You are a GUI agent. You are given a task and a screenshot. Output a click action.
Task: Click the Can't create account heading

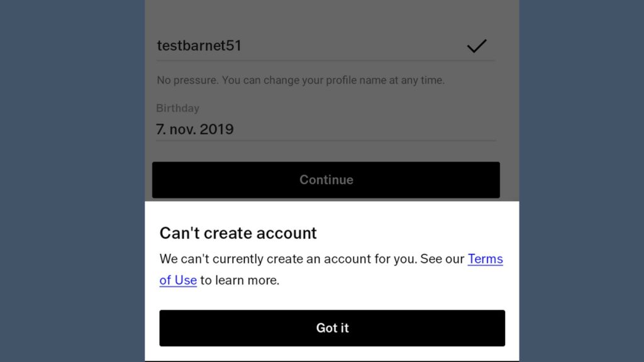238,233
